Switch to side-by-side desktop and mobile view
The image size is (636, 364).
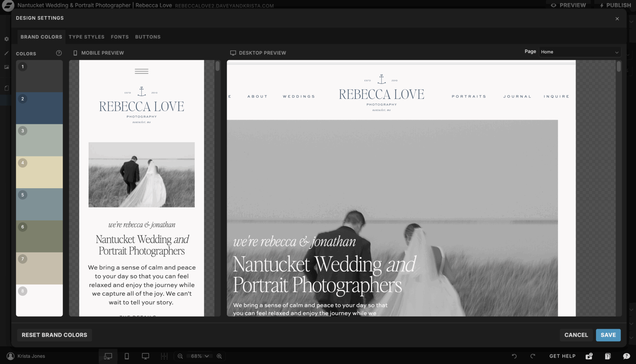click(x=108, y=356)
